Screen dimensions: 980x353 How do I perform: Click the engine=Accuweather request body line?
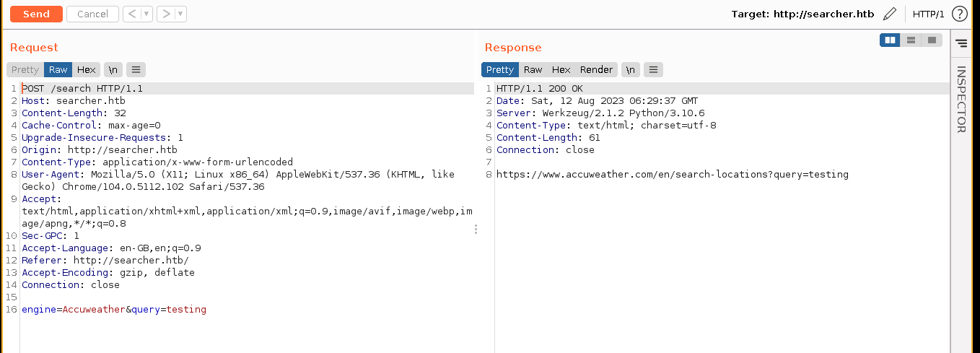pyautogui.click(x=114, y=310)
